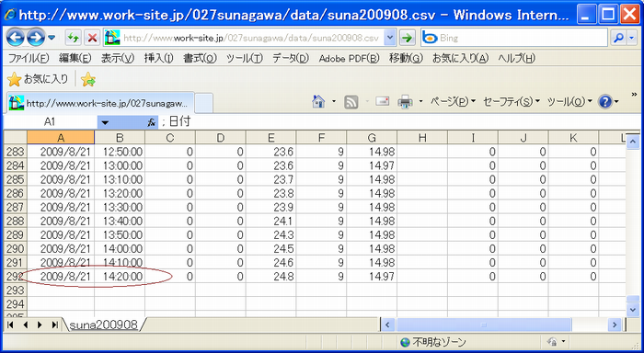
Task: Open the ツール(T) menu in menu bar
Action: tap(245, 59)
